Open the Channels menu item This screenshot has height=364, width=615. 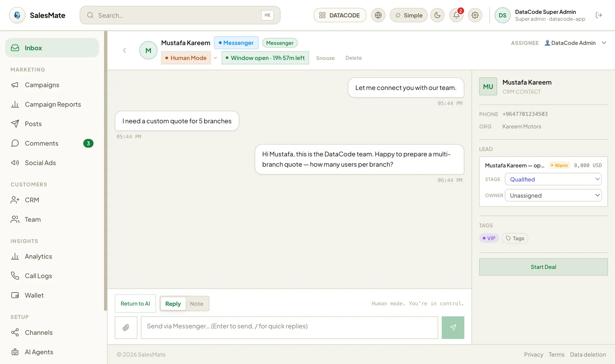(52, 332)
